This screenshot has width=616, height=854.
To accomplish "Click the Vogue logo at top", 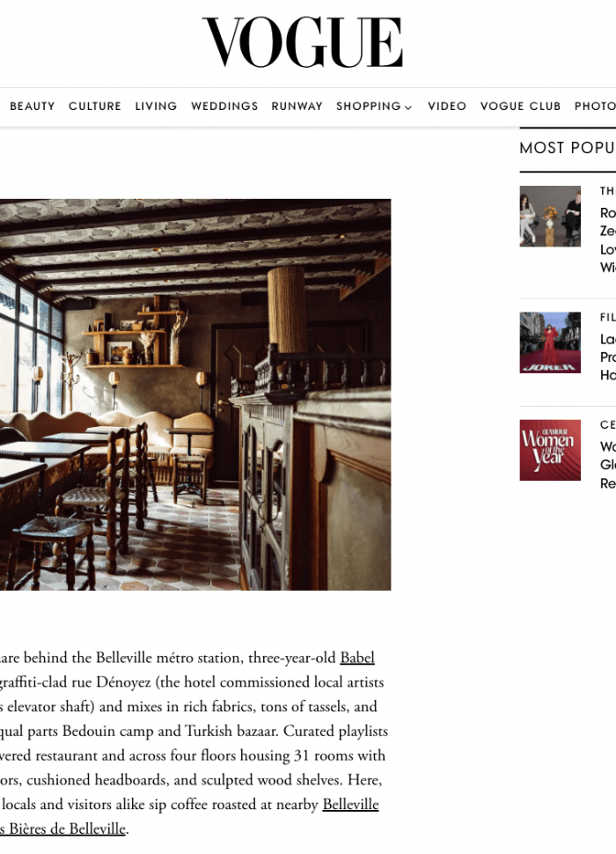I will point(303,42).
